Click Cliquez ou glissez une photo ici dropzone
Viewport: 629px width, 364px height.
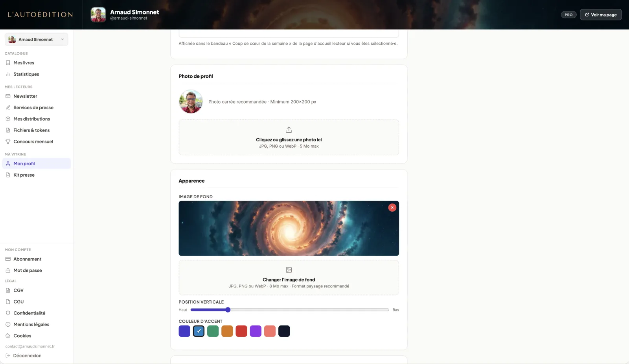click(289, 137)
